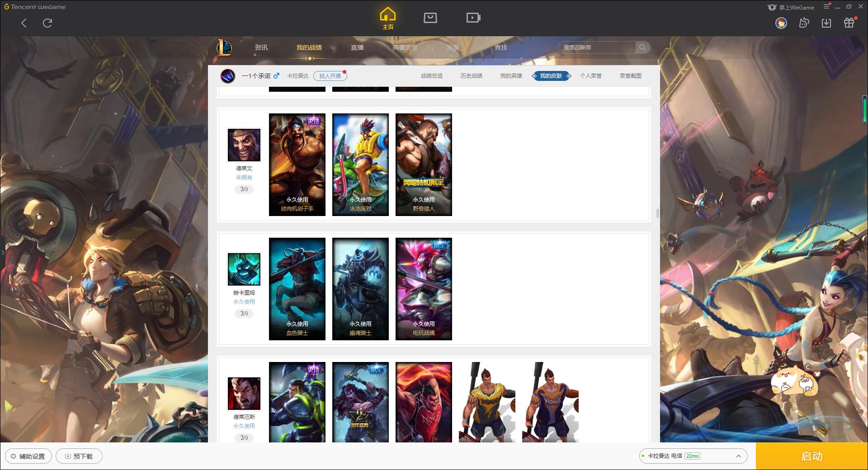Image resolution: width=868 pixels, height=470 pixels.
Task: Expand the left edge sidebar arrow
Action: point(2,253)
